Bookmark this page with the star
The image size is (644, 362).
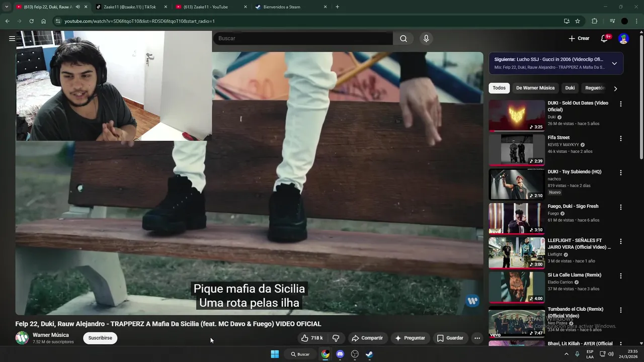[x=578, y=21]
